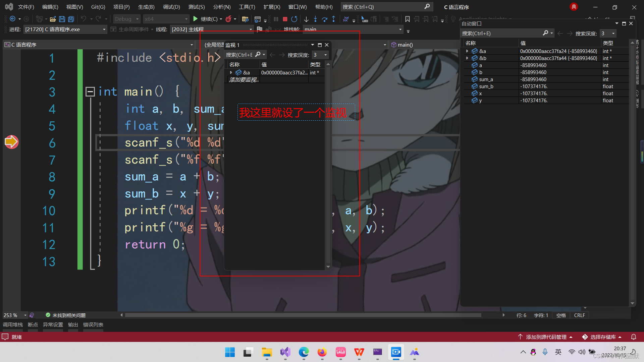
Task: Collapse main function with the fold toggle
Action: 90,92
